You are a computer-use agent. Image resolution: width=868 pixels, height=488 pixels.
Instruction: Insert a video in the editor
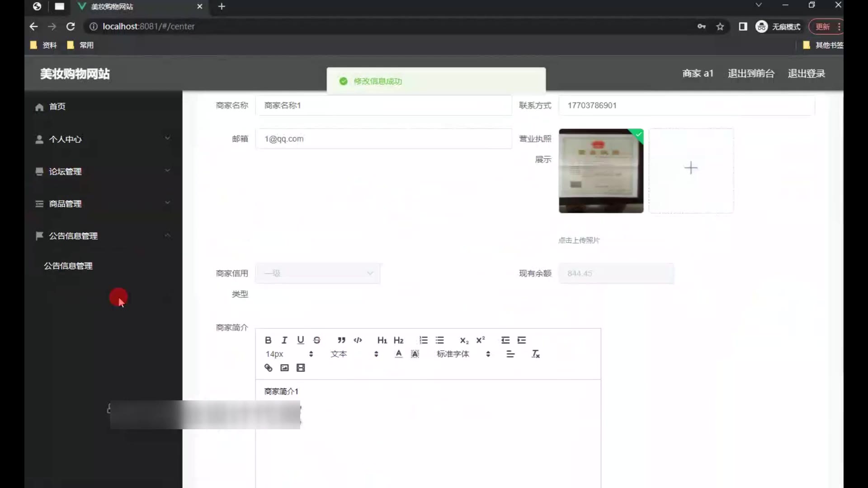click(x=301, y=368)
